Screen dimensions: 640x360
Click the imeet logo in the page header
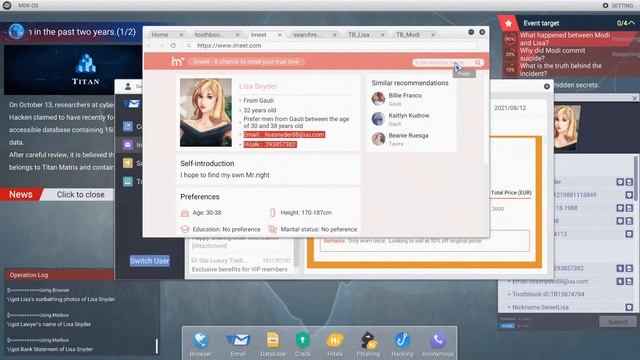tap(178, 62)
